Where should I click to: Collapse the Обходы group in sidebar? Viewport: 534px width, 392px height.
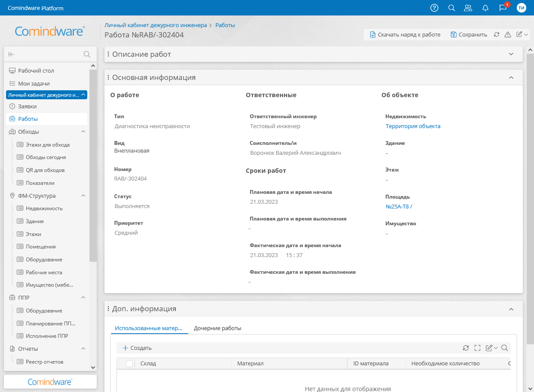[x=83, y=132]
